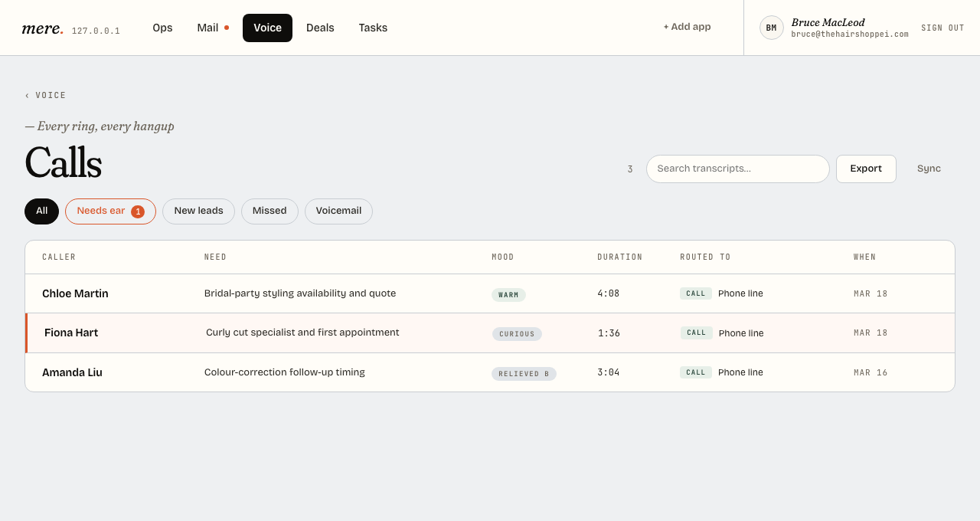Click the bruce@thehairshoppei.com email
The image size is (980, 521).
[850, 34]
